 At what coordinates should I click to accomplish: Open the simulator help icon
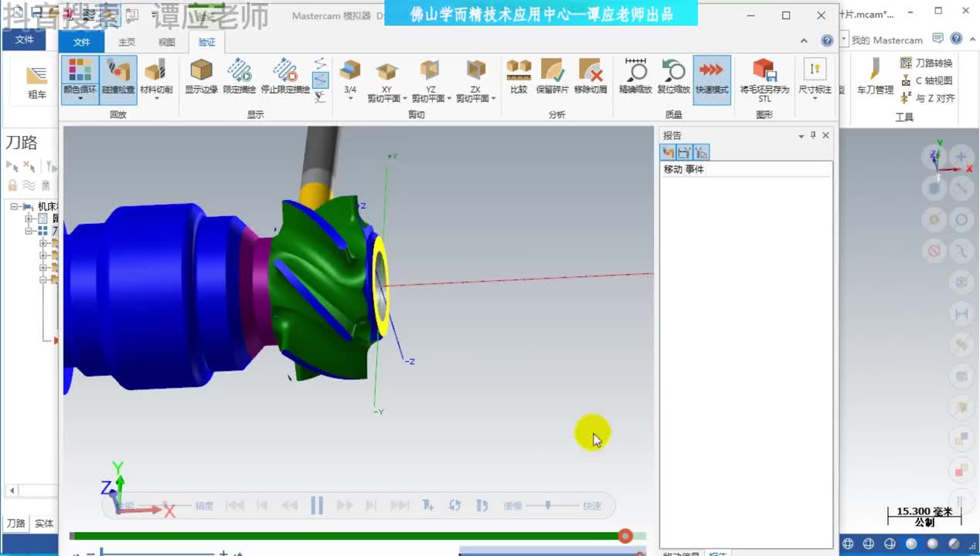point(827,41)
